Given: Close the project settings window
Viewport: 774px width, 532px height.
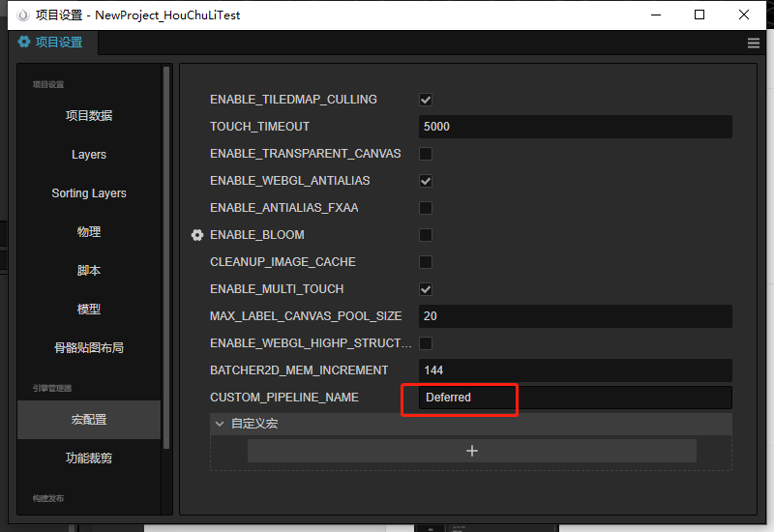Looking at the screenshot, I should [744, 15].
